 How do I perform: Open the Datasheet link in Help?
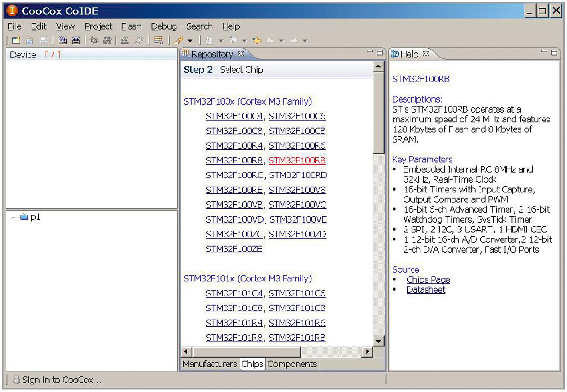coord(426,290)
